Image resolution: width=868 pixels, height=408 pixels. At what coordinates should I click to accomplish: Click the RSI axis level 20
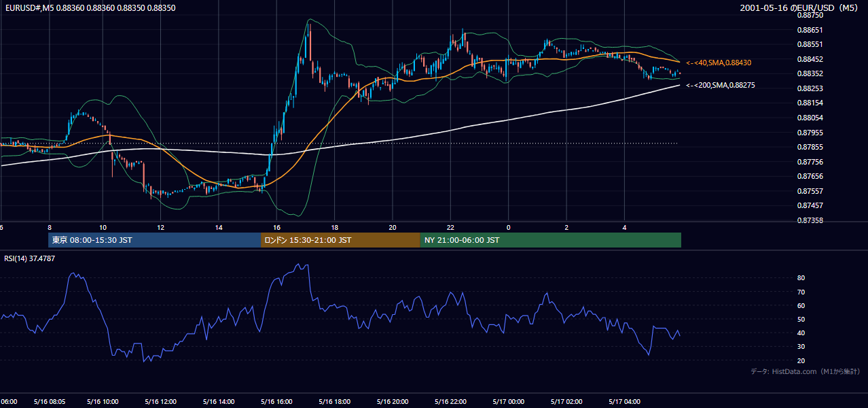[801, 360]
